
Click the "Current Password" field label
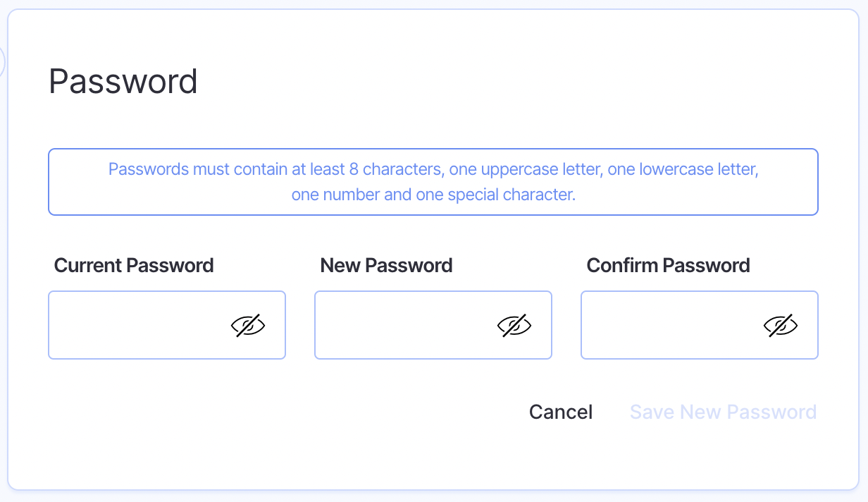pos(134,266)
